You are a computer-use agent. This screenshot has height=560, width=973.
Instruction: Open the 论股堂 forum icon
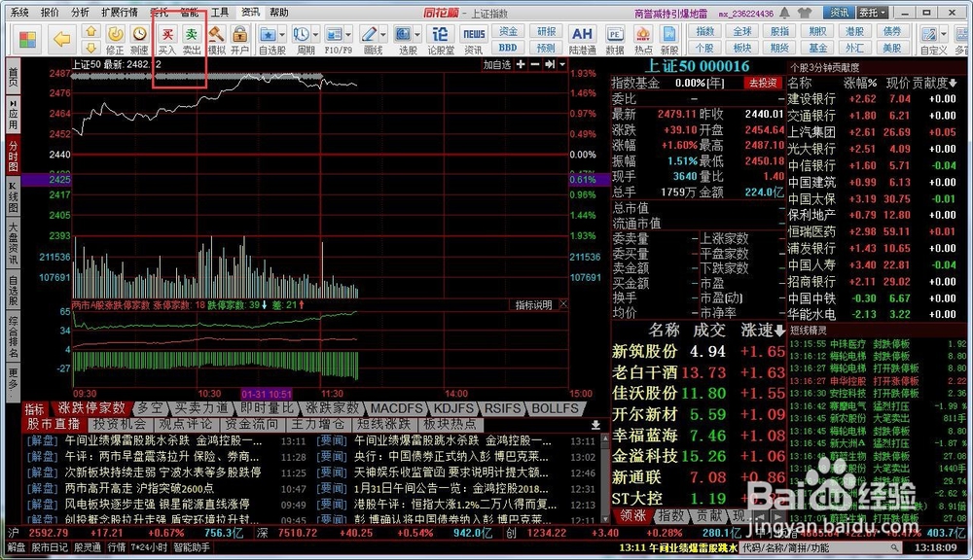(440, 40)
